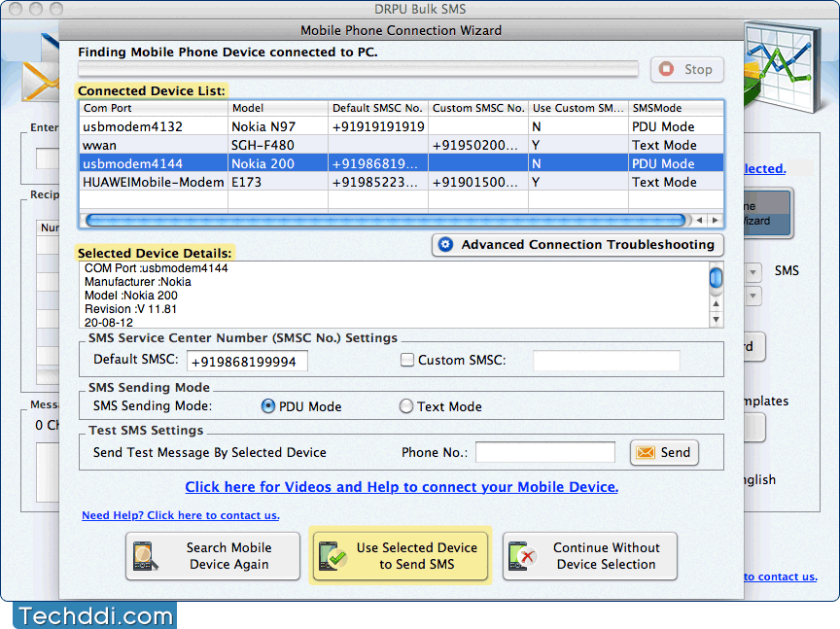This screenshot has width=840, height=629.
Task: Click the Default SMSC input field
Action: point(247,362)
